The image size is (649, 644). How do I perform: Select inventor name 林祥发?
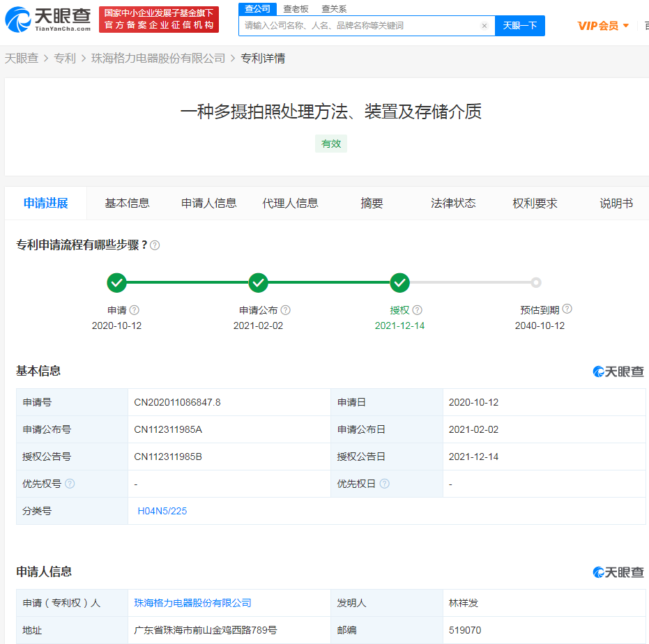463,603
